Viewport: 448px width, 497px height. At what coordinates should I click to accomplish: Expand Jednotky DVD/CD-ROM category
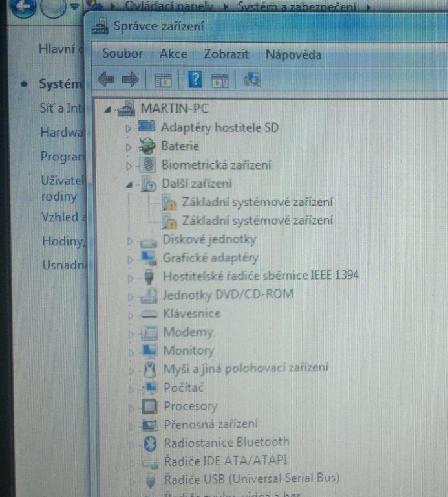point(130,297)
